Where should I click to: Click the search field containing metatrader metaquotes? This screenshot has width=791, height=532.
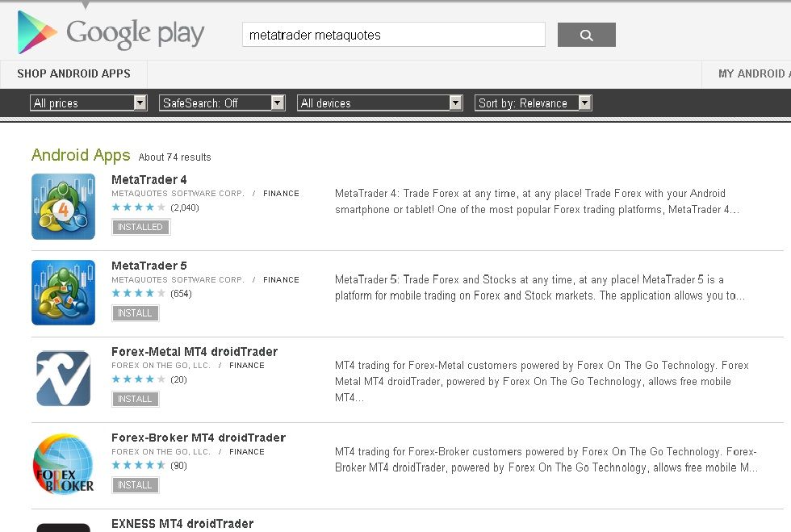point(394,35)
